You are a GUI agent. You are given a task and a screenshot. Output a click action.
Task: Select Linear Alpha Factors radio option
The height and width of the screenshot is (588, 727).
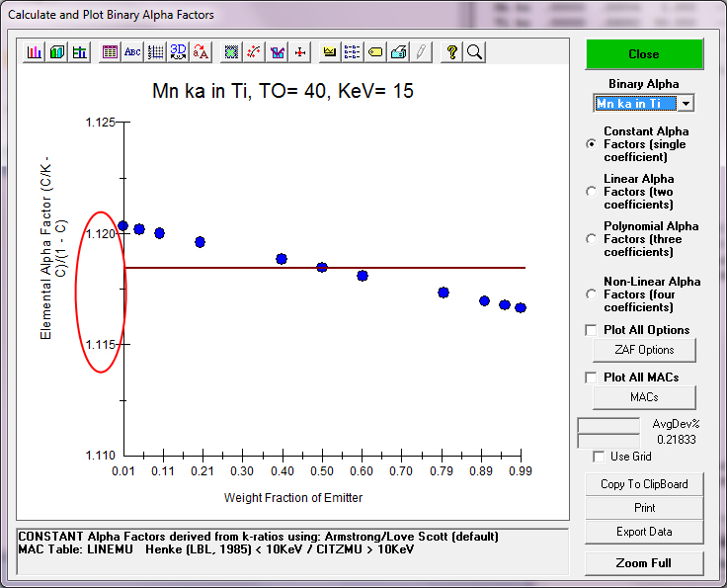point(592,192)
